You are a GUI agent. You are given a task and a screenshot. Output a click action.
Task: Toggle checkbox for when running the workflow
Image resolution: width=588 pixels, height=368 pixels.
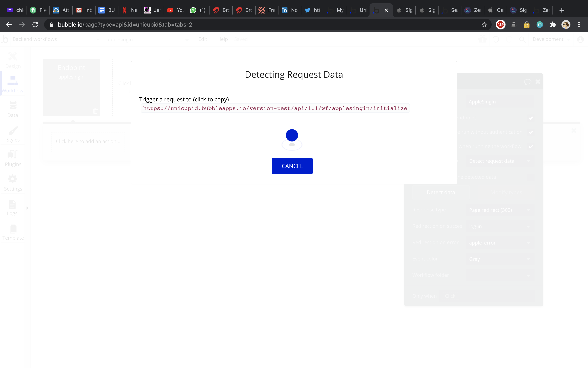click(x=531, y=147)
